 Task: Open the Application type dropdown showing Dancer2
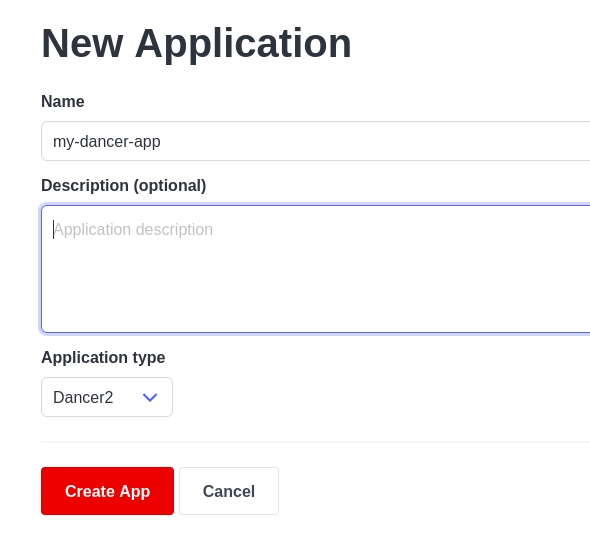click(107, 397)
